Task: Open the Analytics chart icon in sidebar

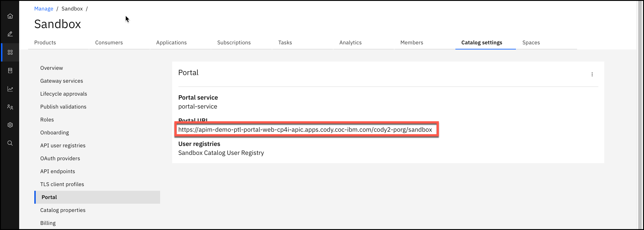Action: click(x=10, y=89)
